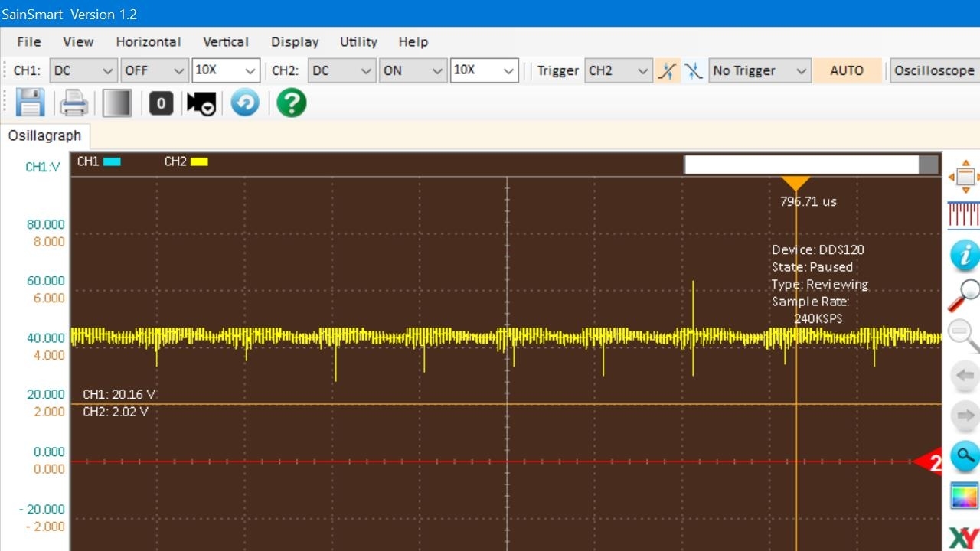Viewport: 980px width, 551px height.
Task: Toggle the cursor measurement ruler icon
Action: 964,214
